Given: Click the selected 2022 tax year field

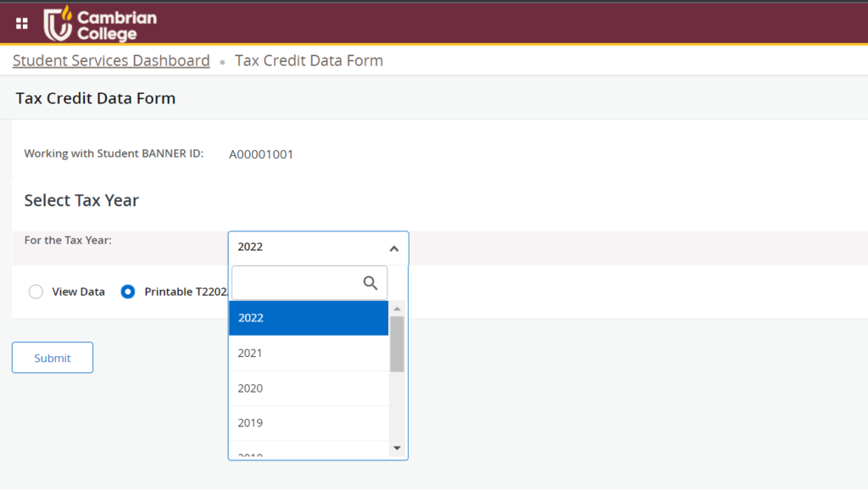Looking at the screenshot, I should point(319,248).
